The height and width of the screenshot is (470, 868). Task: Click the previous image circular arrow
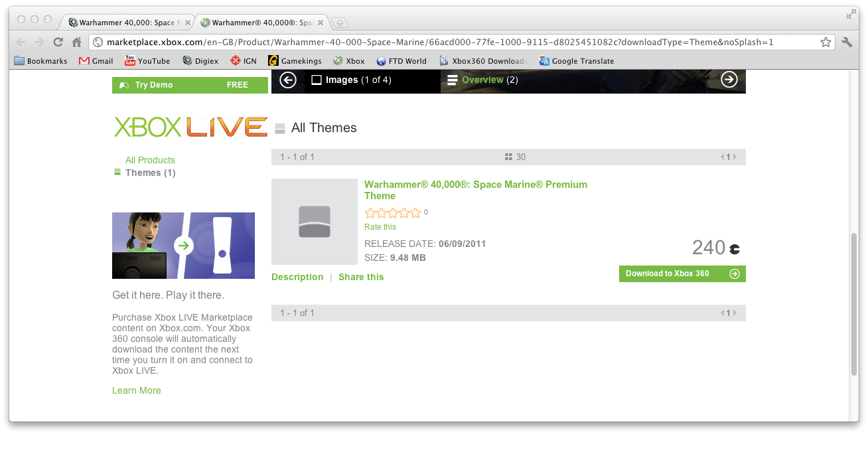click(x=287, y=80)
